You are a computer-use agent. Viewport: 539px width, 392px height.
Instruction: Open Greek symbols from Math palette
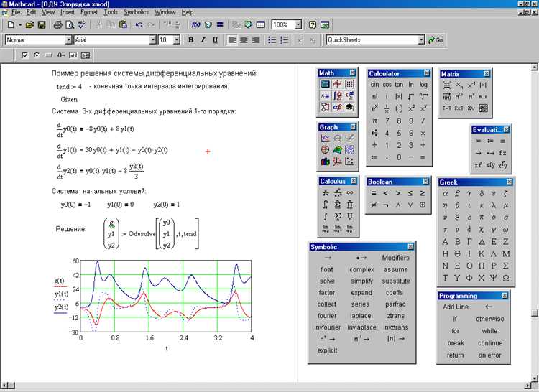coord(337,107)
